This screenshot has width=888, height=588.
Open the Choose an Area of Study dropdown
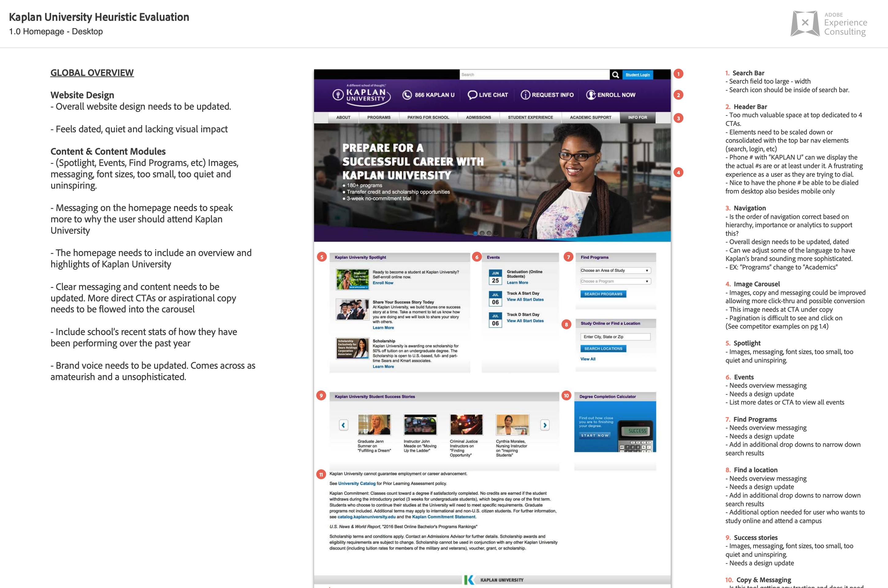point(615,270)
